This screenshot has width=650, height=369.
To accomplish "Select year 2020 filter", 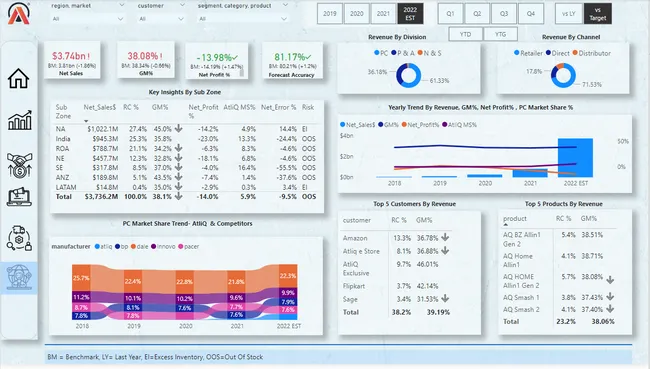I will 357,14.
